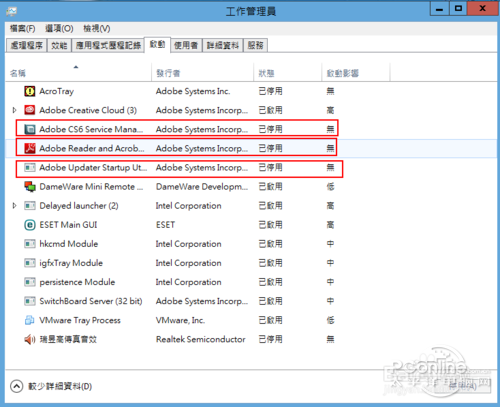Switch to the 效能 tab
This screenshot has height=407, width=500.
[59, 45]
